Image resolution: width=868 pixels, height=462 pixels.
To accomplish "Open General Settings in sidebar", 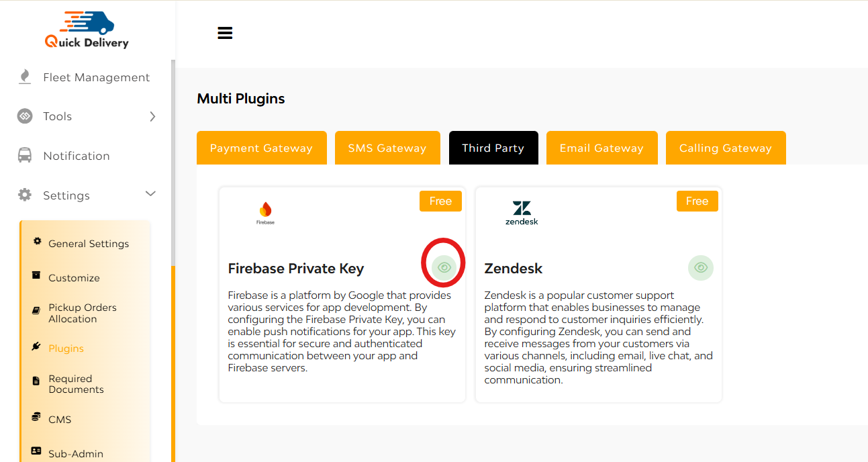I will 89,244.
